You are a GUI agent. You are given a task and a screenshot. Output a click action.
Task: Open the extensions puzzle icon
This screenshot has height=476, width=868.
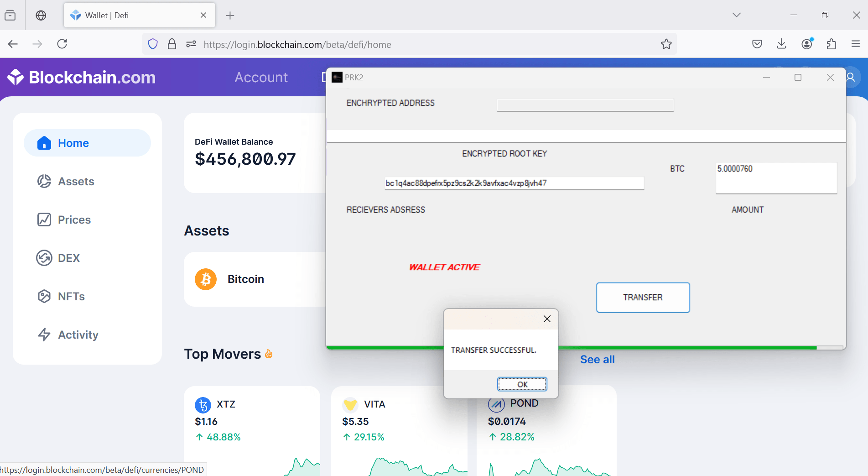pos(831,44)
